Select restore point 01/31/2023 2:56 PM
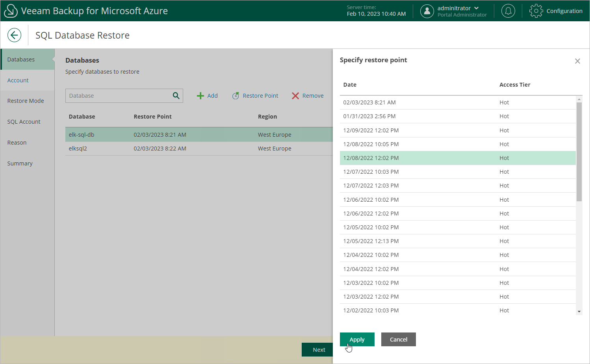Viewport: 590px width, 364px height. click(458, 116)
